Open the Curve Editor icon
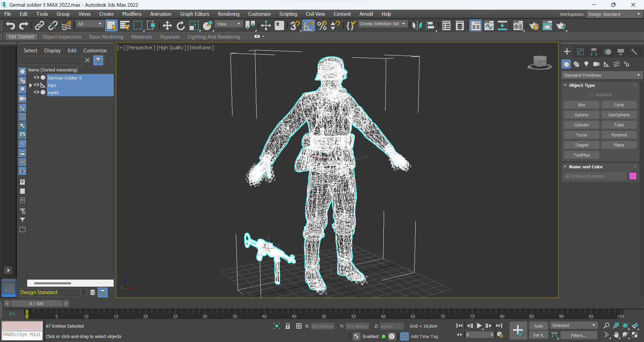 pyautogui.click(x=489, y=26)
